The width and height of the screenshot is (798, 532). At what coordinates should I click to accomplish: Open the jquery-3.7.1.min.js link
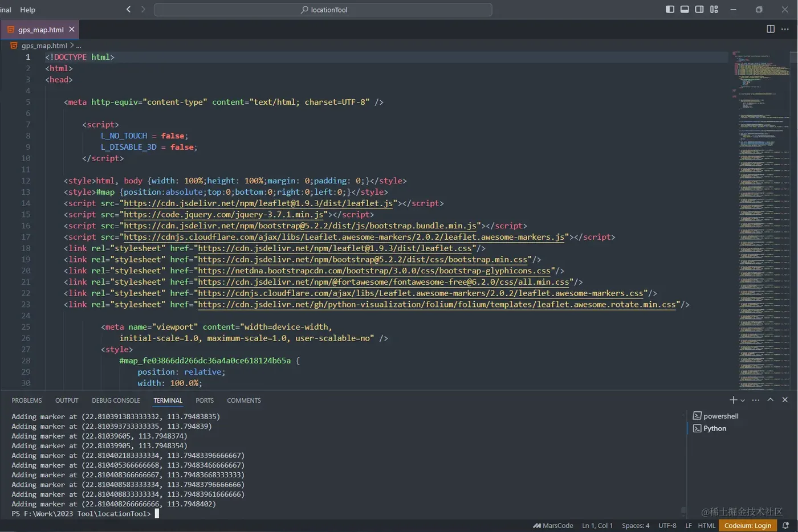point(223,215)
